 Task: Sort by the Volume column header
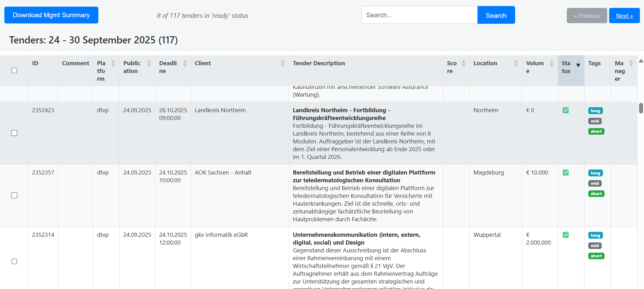point(551,64)
